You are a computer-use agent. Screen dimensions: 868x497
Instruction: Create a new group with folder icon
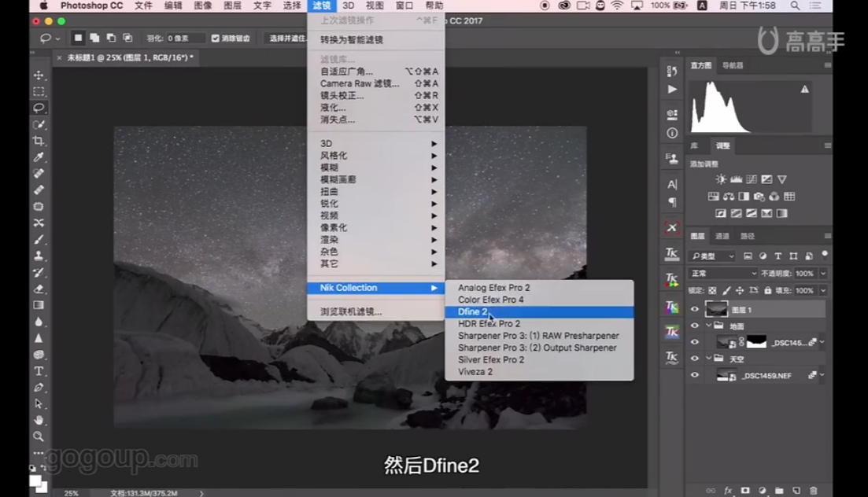point(779,491)
